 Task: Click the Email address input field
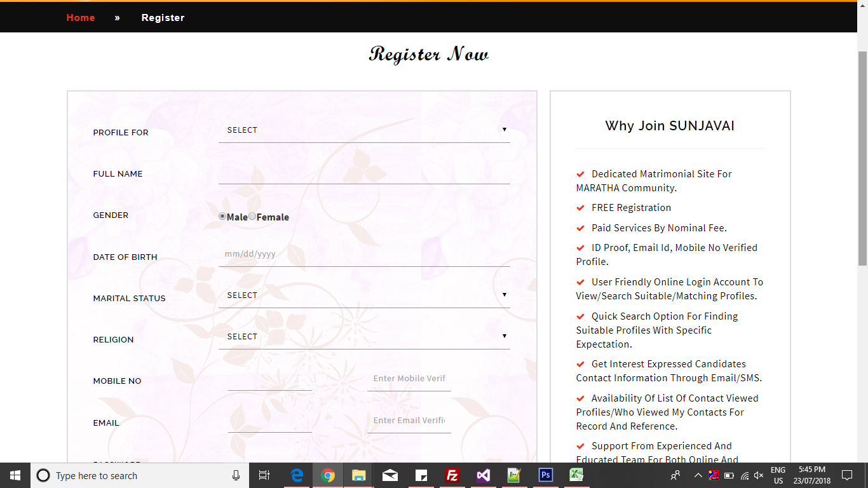click(269, 421)
